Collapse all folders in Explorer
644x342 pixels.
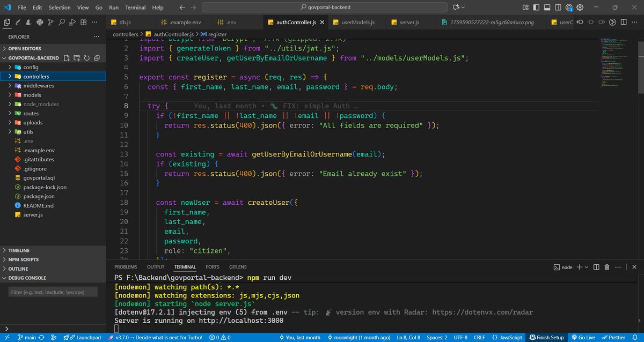click(x=97, y=58)
